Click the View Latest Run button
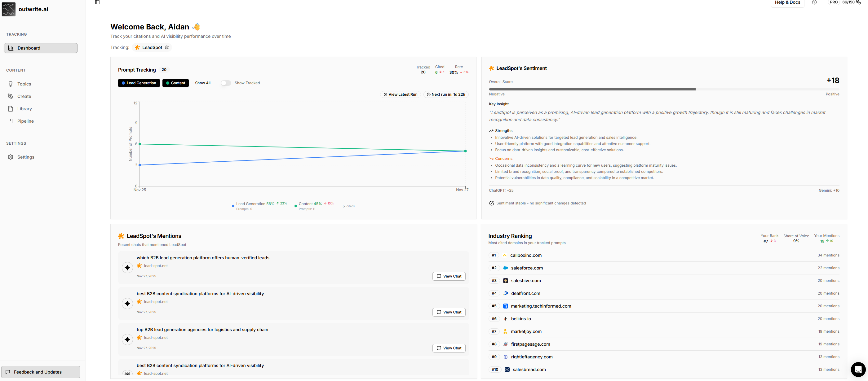Viewport: 868px width, 381px height. pos(400,94)
